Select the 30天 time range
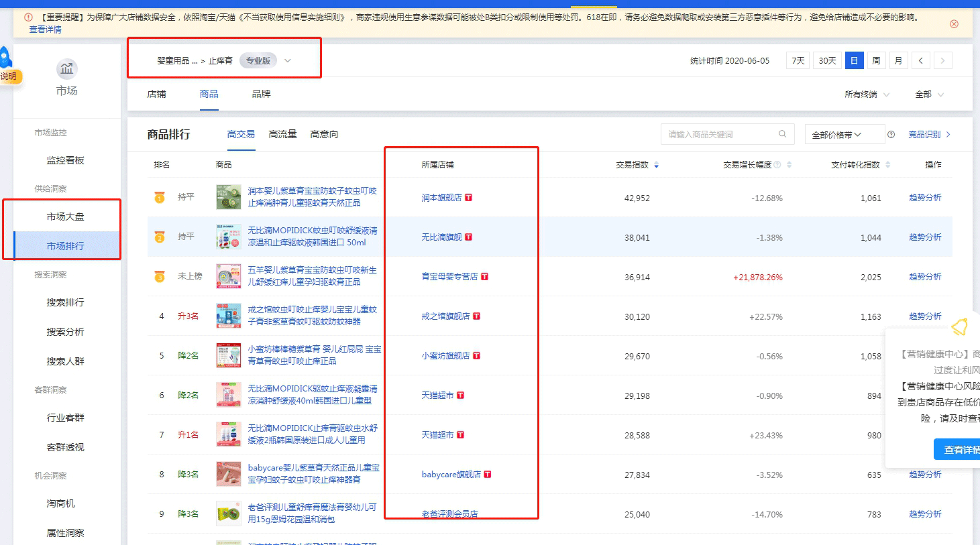Screen dimensions: 980x545 tap(827, 61)
